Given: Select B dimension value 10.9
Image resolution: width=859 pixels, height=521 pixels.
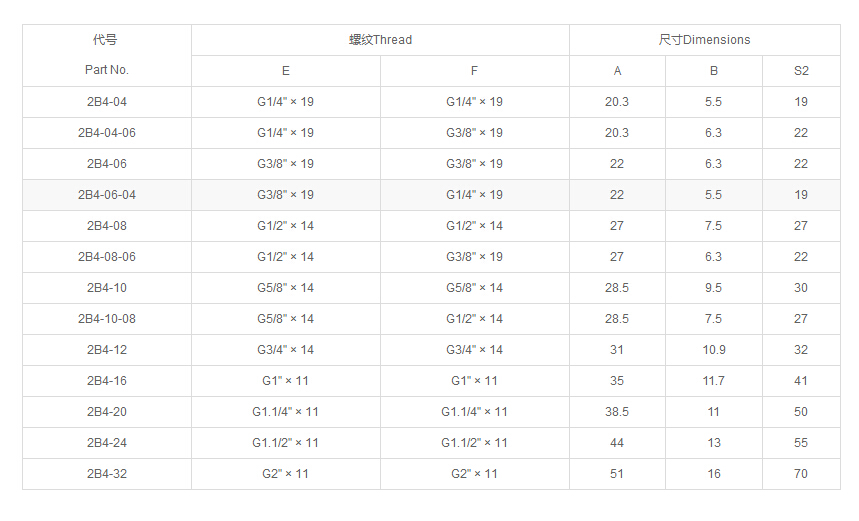Looking at the screenshot, I should (714, 350).
